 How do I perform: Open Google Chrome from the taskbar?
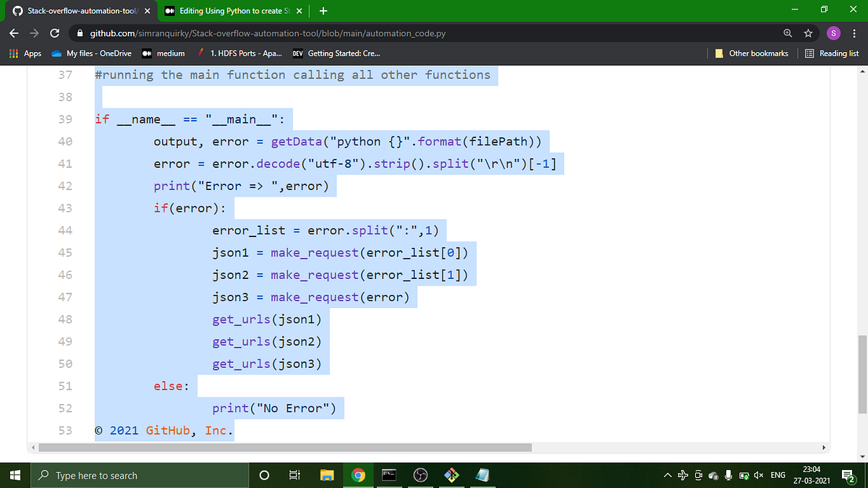tap(359, 475)
